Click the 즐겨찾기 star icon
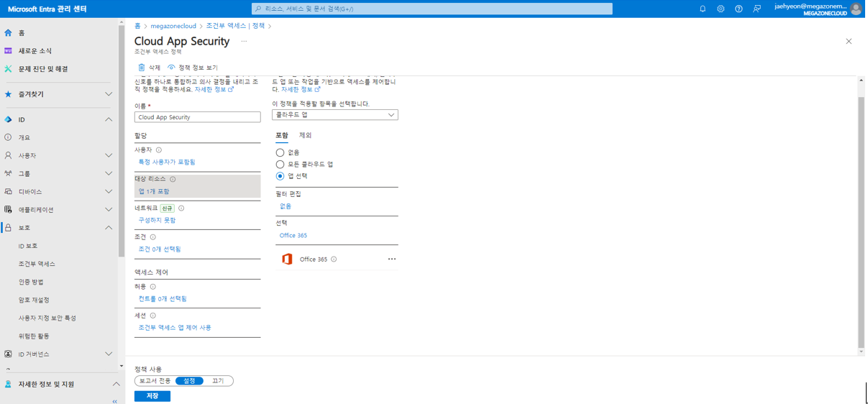868x404 pixels. (8, 94)
